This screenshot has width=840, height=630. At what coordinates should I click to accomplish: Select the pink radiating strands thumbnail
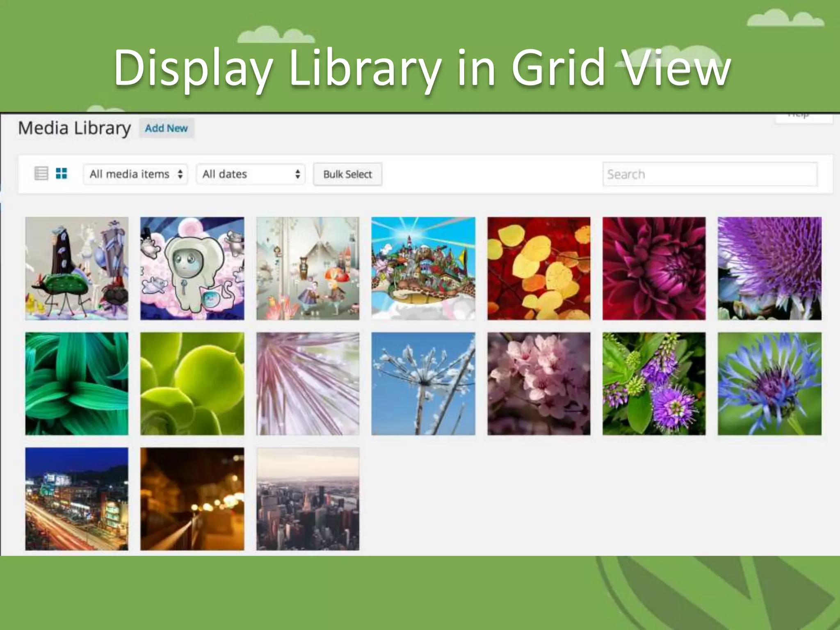coord(308,384)
